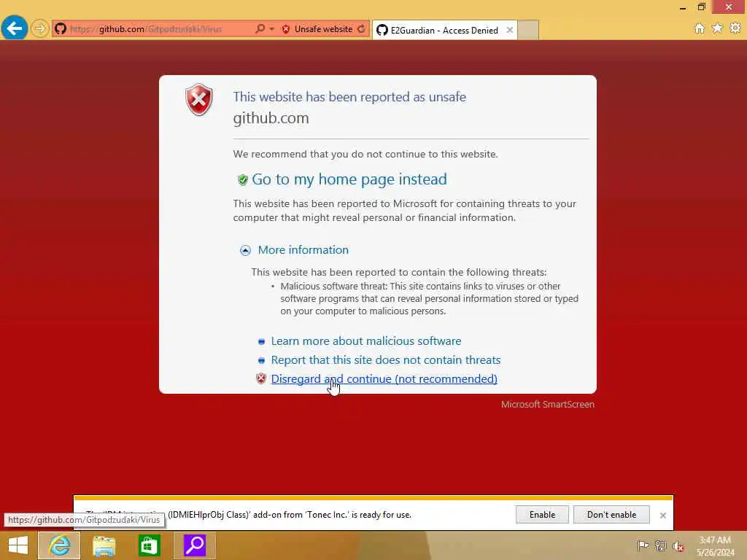Click the network tray icon
This screenshot has width=747, height=560.
click(x=660, y=545)
